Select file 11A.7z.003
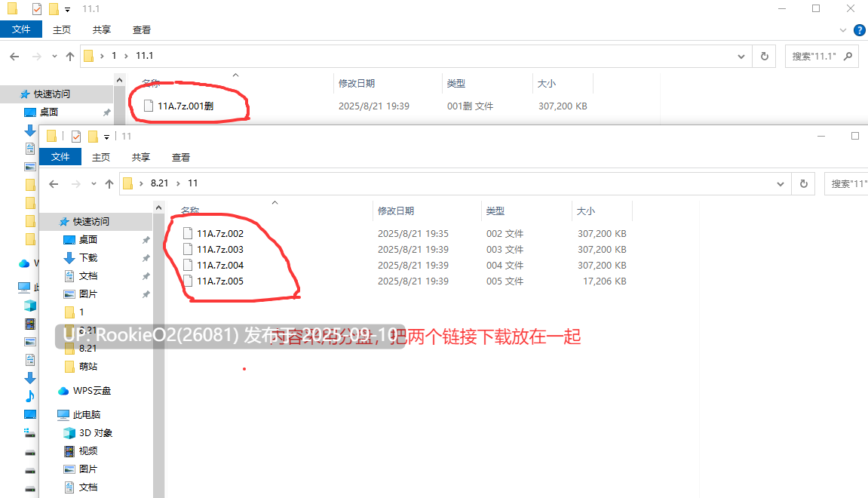Viewport: 868px width, 498px height. (220, 249)
